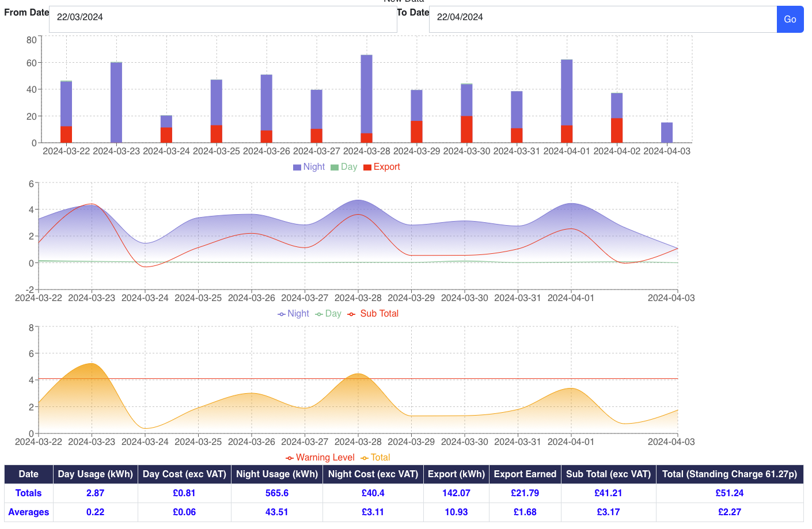Click the £51.24 total cell

pos(730,493)
